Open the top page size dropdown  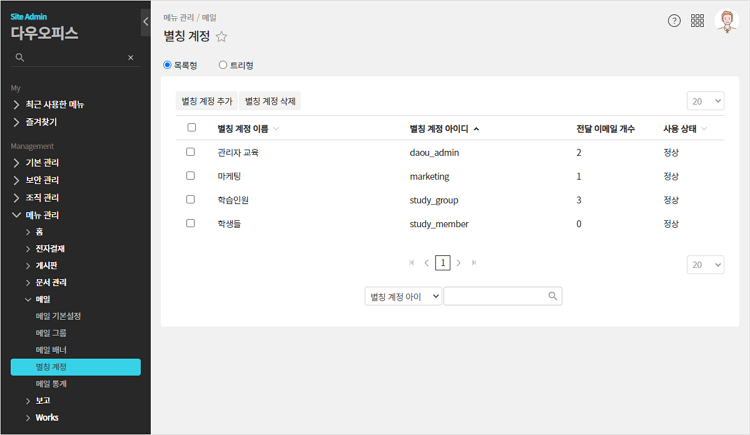(x=705, y=101)
